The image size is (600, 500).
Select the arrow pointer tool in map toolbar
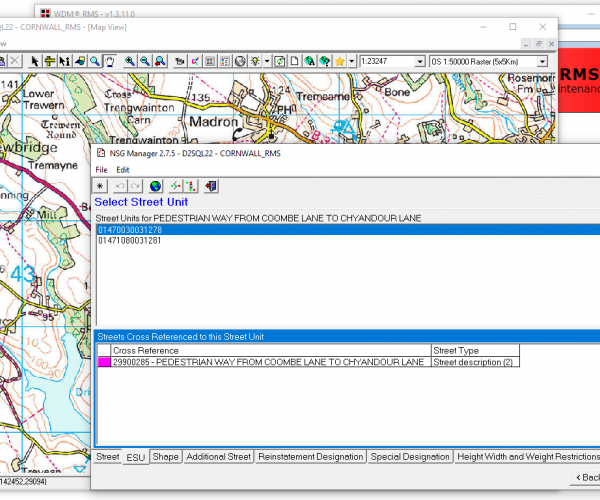pos(35,61)
